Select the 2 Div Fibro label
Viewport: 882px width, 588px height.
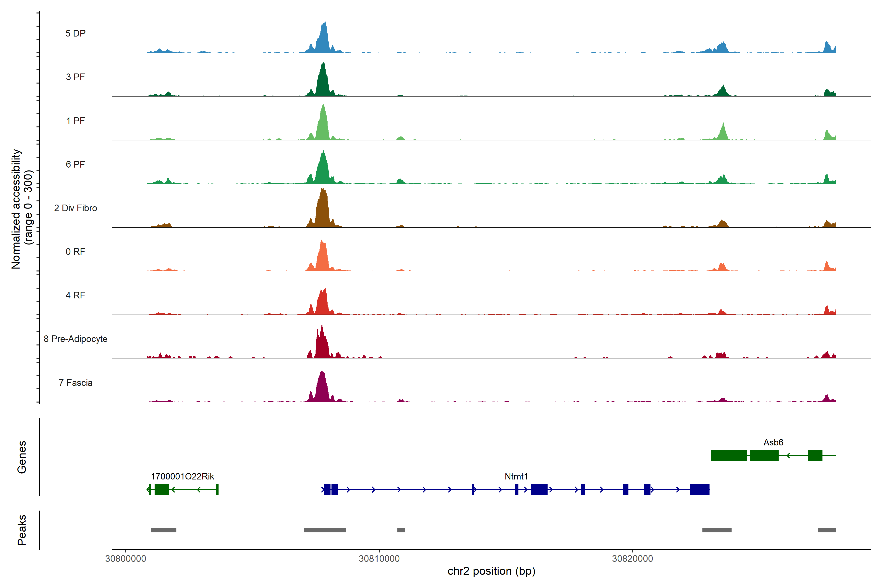click(75, 208)
